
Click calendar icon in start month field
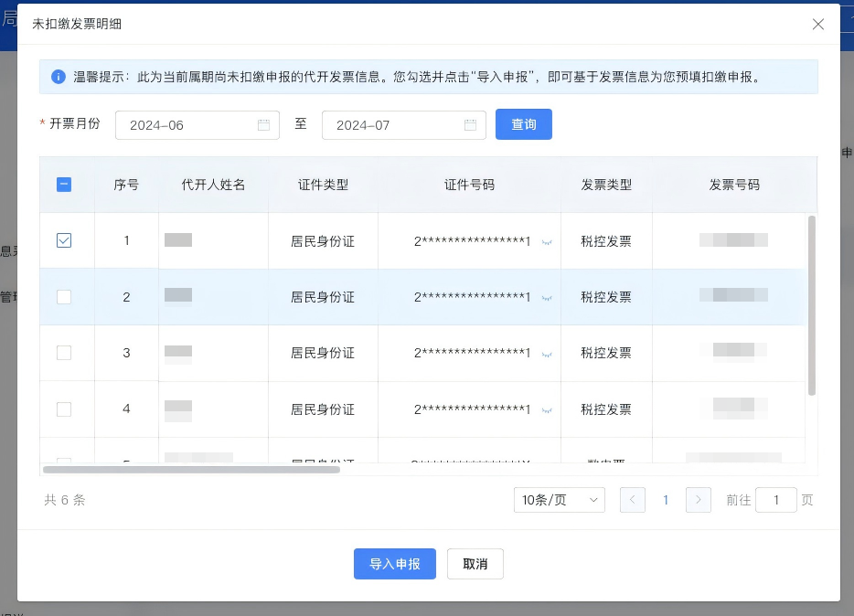pos(263,125)
